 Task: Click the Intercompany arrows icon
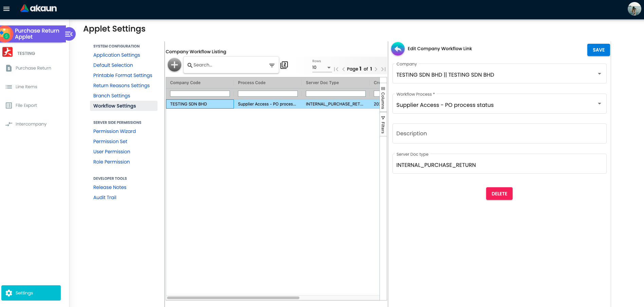point(9,124)
